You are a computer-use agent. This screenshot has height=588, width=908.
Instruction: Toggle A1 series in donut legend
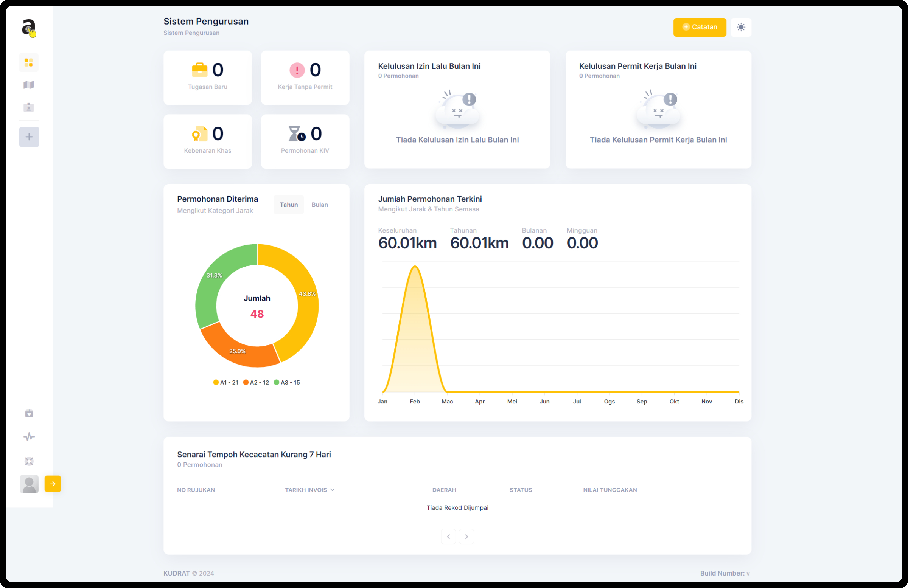(226, 382)
